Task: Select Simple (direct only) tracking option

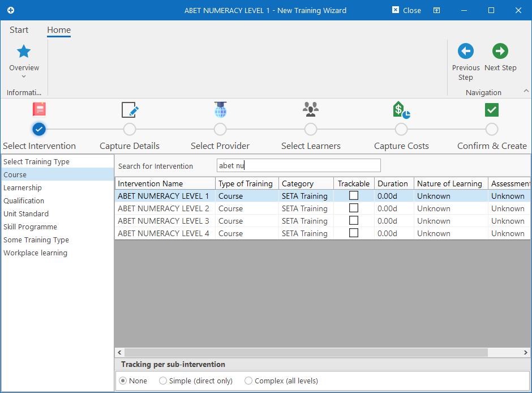Action: (x=163, y=381)
